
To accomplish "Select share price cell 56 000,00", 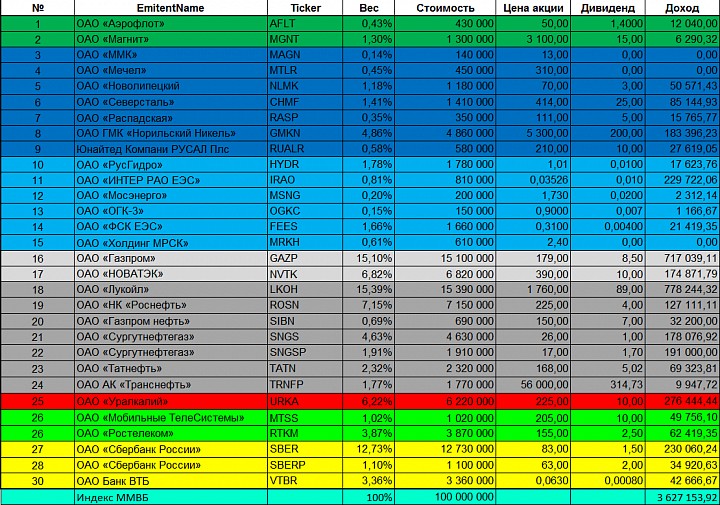I will pyautogui.click(x=533, y=385).
